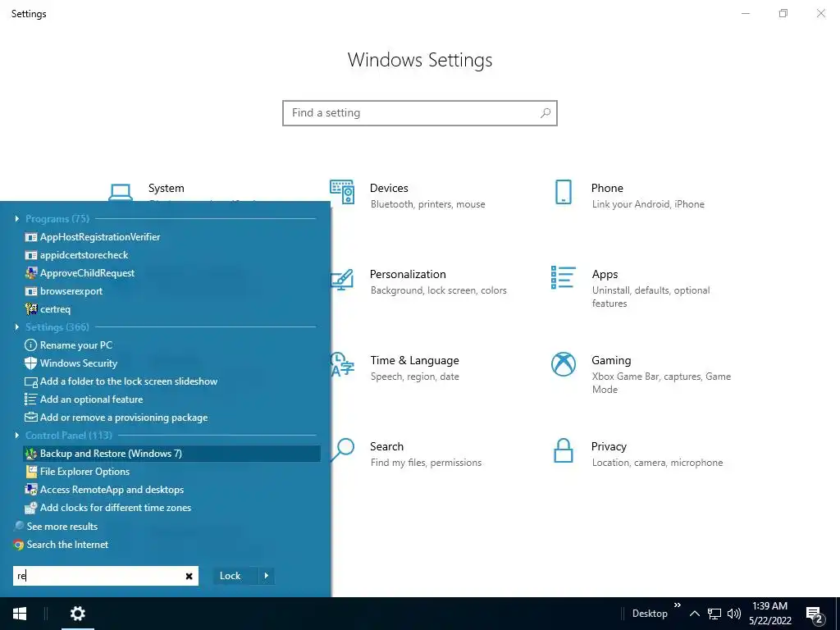Open the Privacy lock icon
The height and width of the screenshot is (630, 840).
(563, 450)
